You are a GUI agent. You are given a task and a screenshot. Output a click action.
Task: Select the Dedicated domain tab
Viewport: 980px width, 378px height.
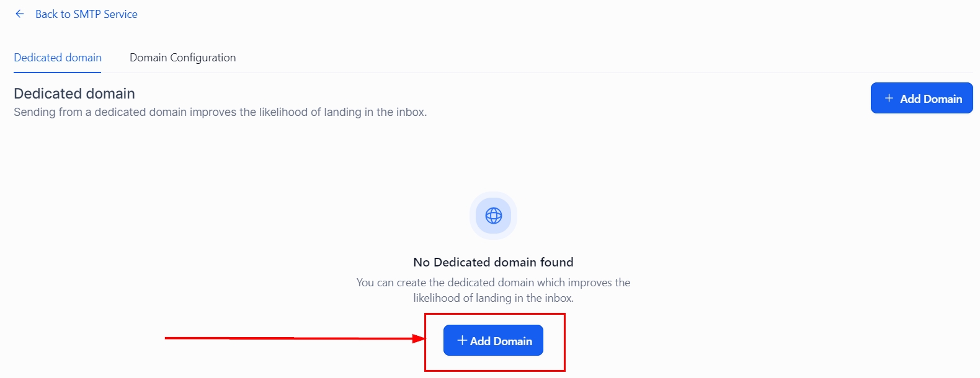[58, 58]
